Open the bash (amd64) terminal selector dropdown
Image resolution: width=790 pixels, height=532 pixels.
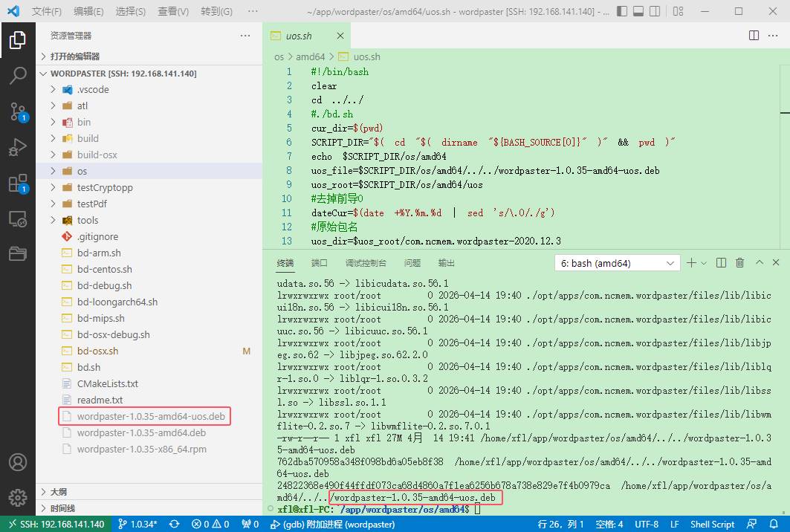617,263
